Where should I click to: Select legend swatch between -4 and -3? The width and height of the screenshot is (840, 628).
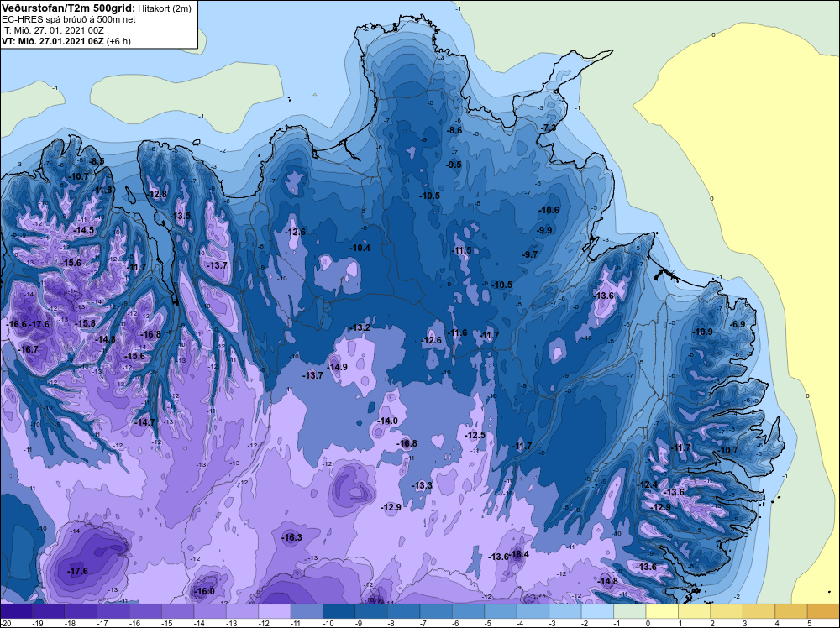(x=533, y=611)
